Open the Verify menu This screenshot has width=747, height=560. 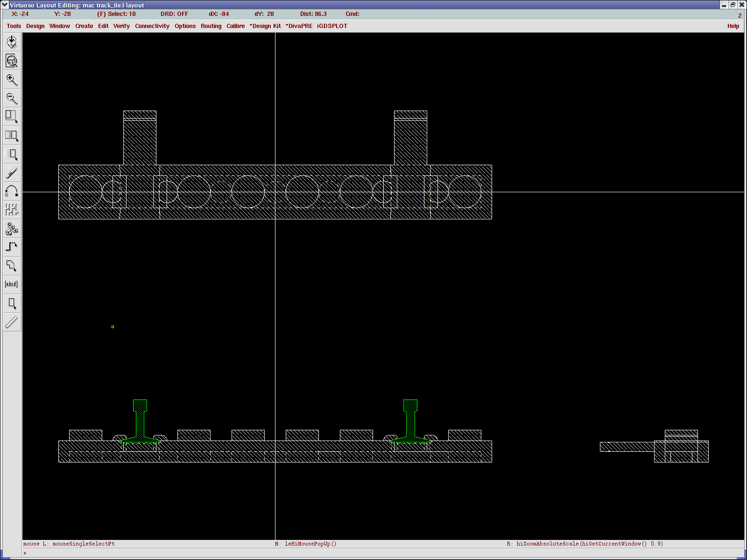[121, 26]
